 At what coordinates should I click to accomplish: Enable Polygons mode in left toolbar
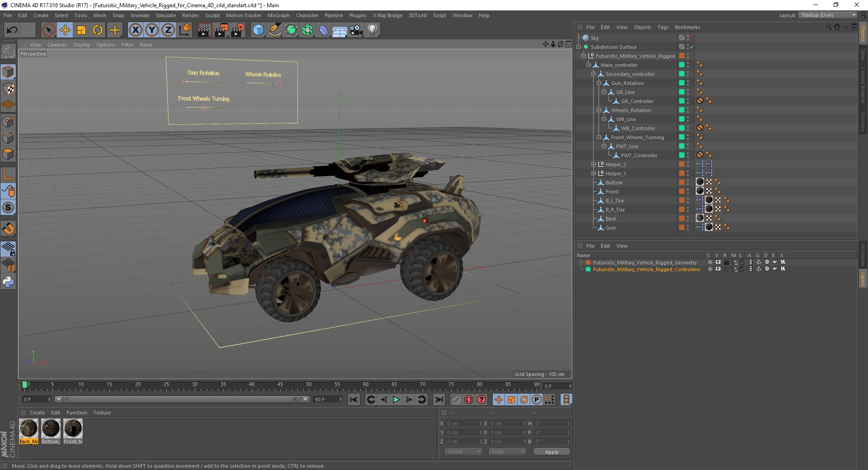tap(8, 154)
